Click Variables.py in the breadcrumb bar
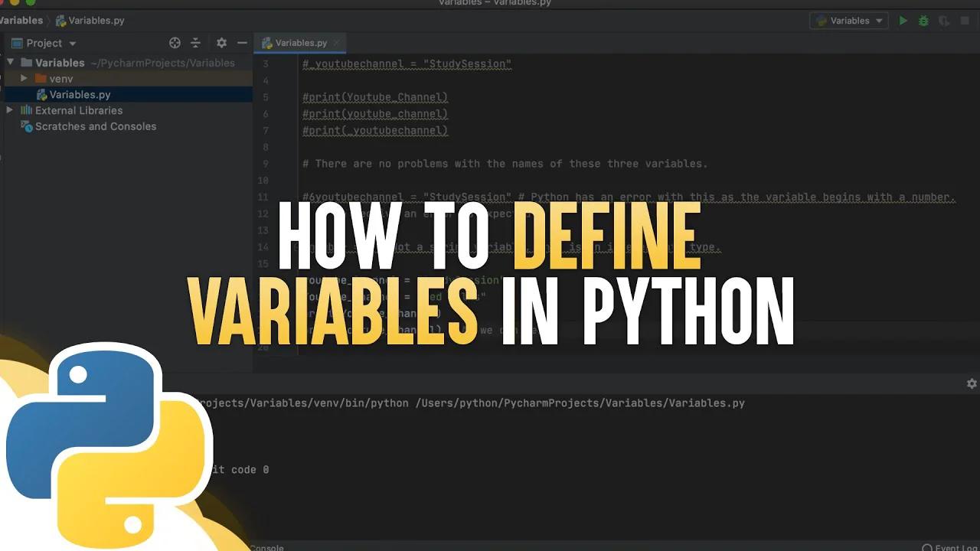Image resolution: width=980 pixels, height=551 pixels. 88,21
